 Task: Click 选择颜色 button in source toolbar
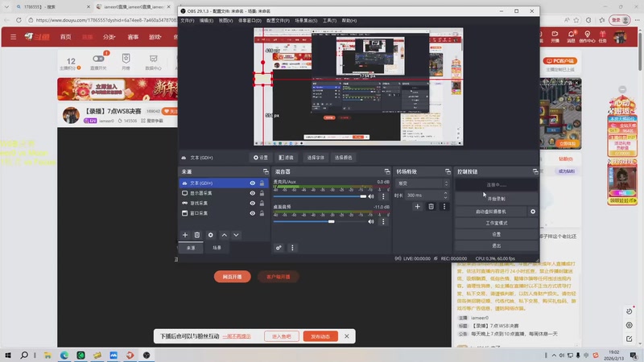click(x=344, y=158)
